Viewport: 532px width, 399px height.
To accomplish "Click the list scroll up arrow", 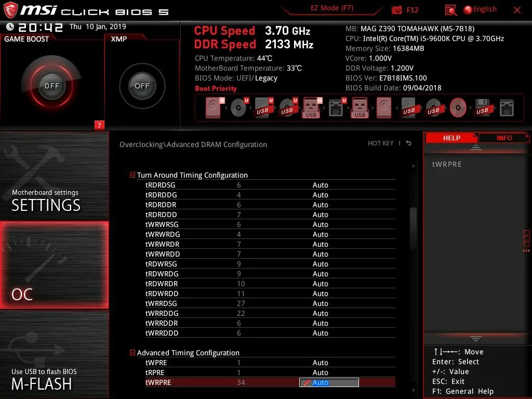I will (413, 166).
